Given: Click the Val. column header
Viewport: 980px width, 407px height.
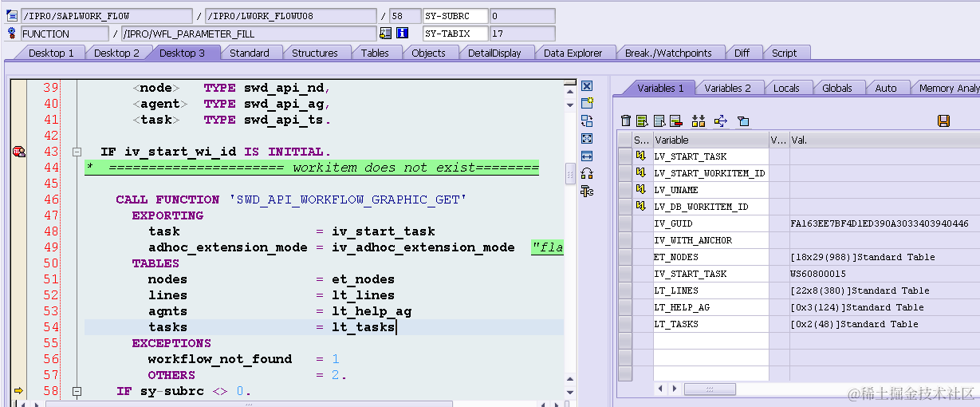Looking at the screenshot, I should pyautogui.click(x=884, y=140).
